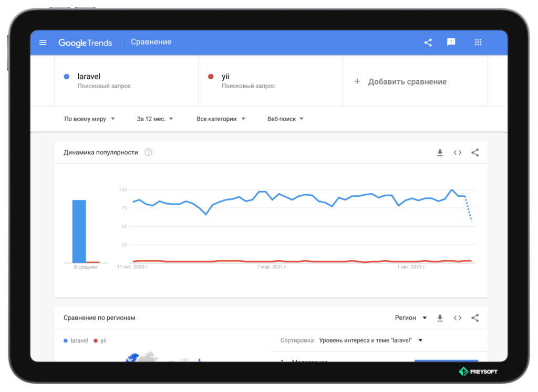Open the Сортировка sort dropdown
The width and height of the screenshot is (538, 392).
(371, 340)
